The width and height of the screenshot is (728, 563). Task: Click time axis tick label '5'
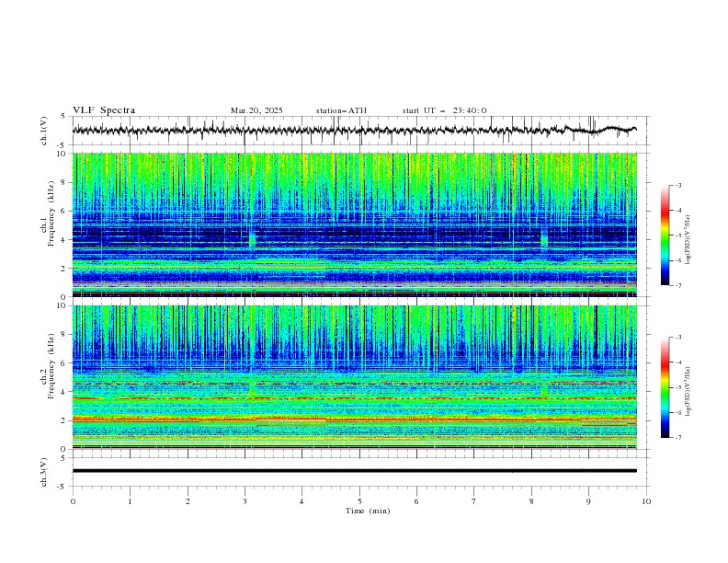point(359,501)
